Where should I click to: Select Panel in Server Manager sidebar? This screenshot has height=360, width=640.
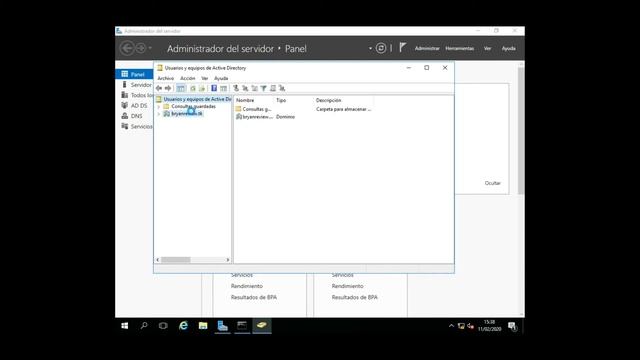(134, 74)
